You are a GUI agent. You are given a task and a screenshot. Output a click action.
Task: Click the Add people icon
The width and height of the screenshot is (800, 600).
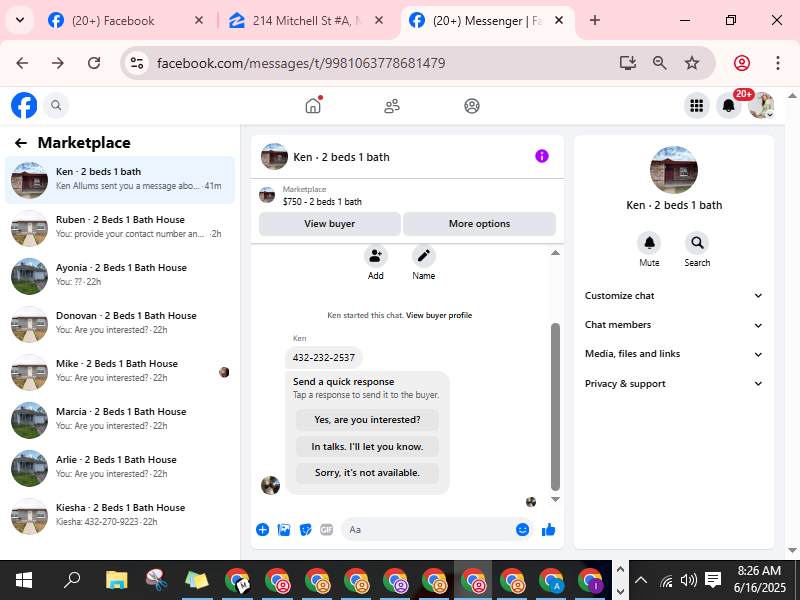pos(376,256)
